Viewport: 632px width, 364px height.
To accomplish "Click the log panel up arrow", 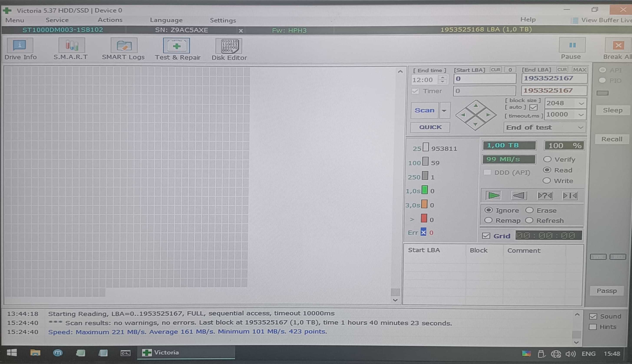I will [x=577, y=315].
